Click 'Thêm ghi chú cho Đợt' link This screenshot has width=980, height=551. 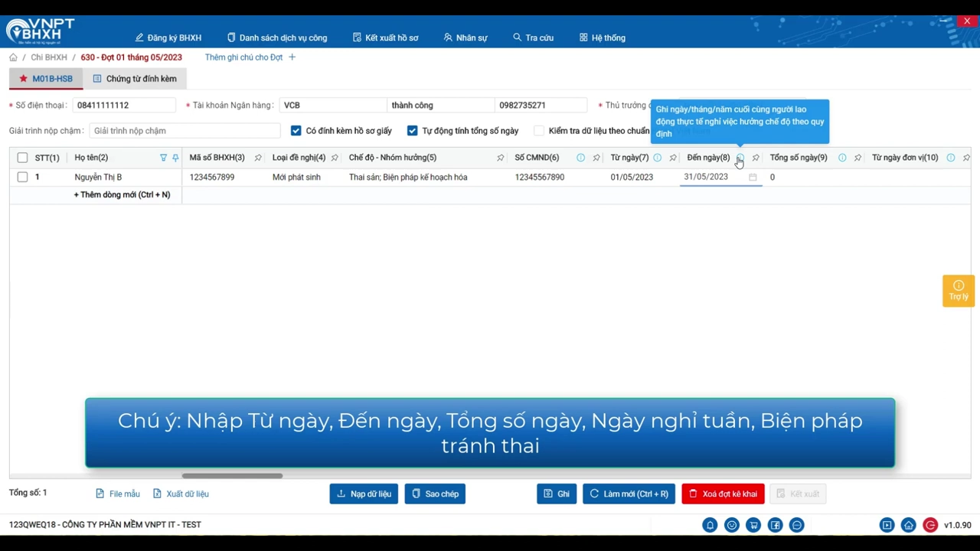pos(250,57)
